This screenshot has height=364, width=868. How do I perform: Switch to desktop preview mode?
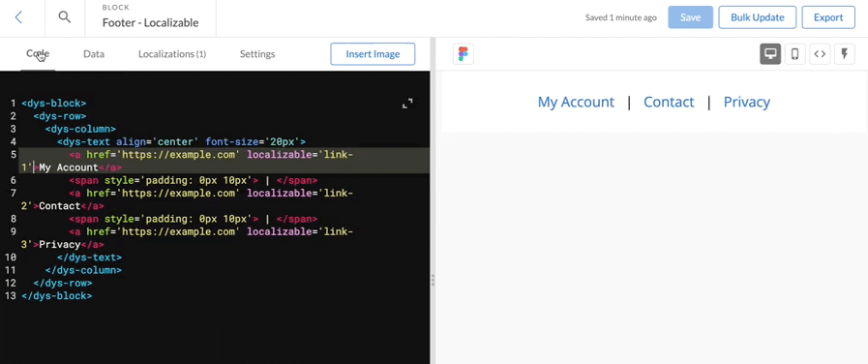tap(770, 54)
